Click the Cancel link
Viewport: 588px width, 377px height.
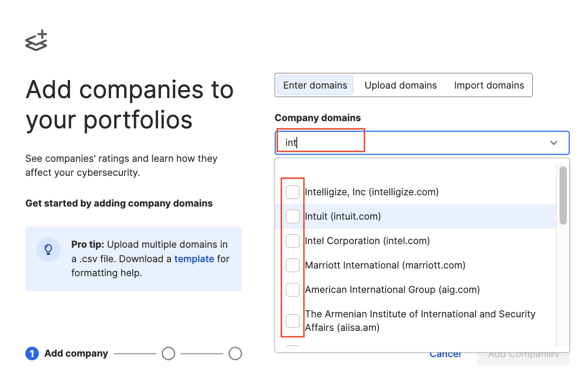tap(445, 354)
